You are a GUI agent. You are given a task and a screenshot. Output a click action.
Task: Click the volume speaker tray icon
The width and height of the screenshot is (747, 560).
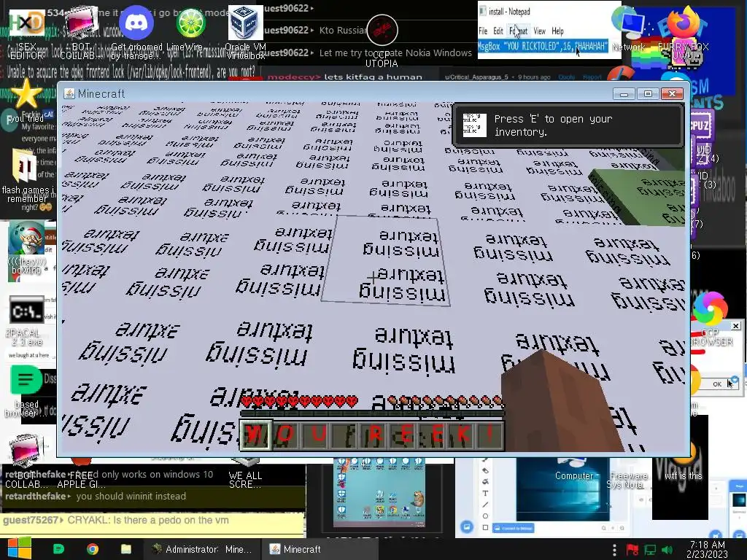[x=667, y=550]
